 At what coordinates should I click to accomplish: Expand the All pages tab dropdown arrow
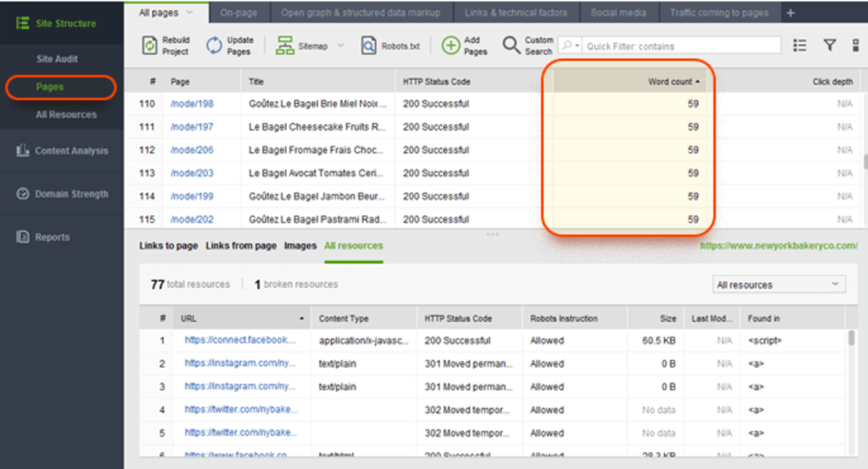190,13
